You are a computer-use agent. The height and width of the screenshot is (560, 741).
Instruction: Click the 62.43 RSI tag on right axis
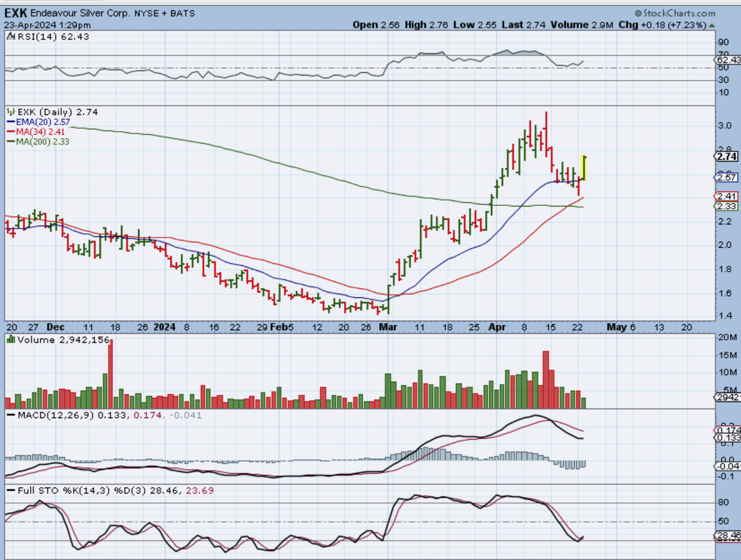728,60
